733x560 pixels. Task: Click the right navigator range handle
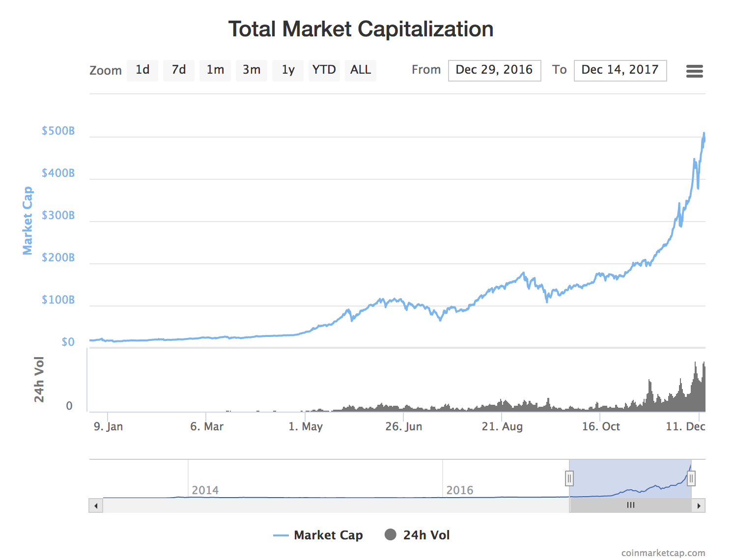pyautogui.click(x=691, y=478)
